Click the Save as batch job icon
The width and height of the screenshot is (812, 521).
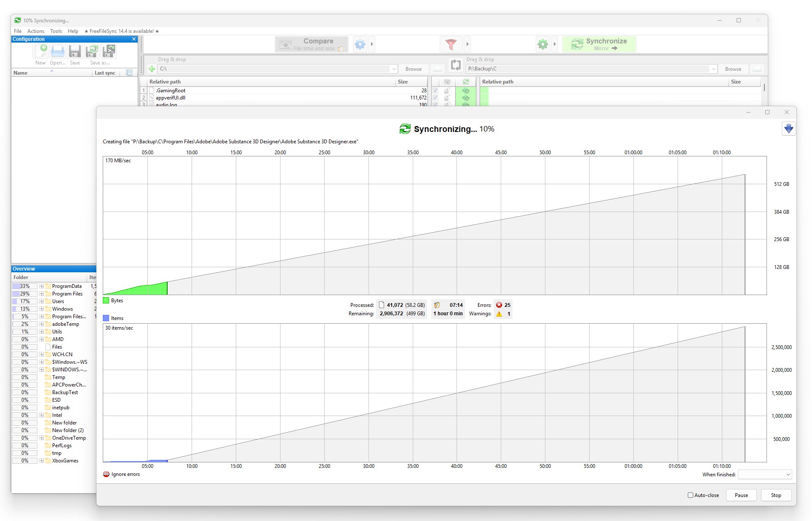pyautogui.click(x=109, y=51)
